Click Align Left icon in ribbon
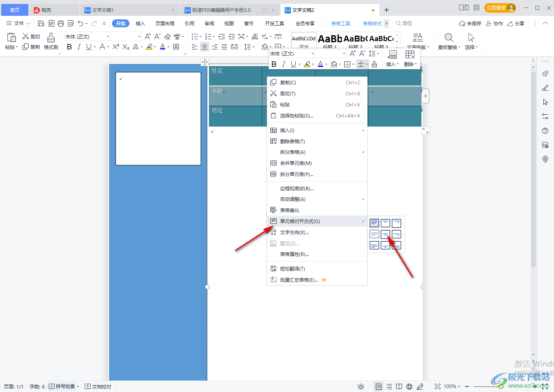This screenshot has width=554, height=392. [195, 47]
